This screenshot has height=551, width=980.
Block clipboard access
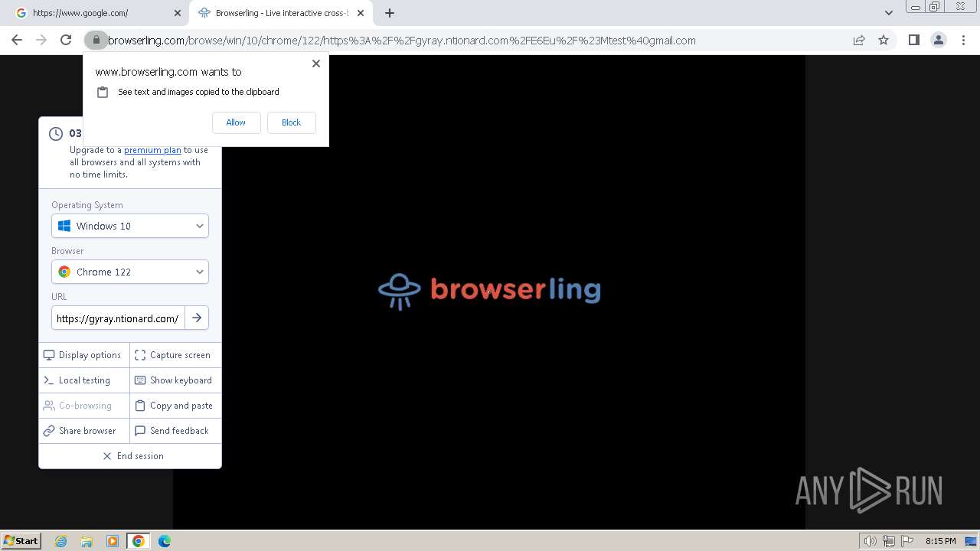pos(291,122)
